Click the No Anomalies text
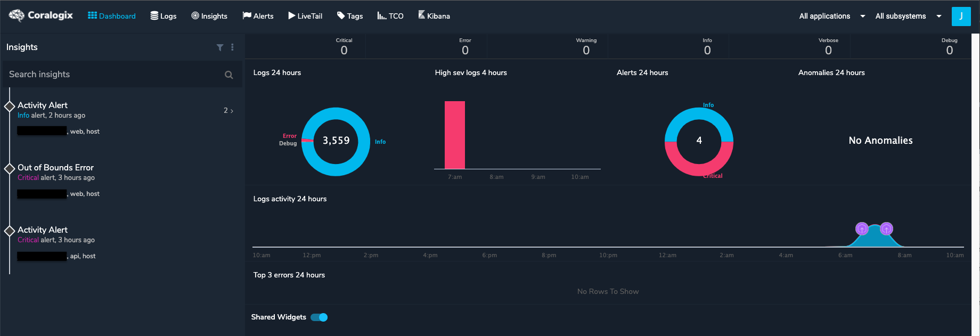The width and height of the screenshot is (980, 336). (880, 141)
